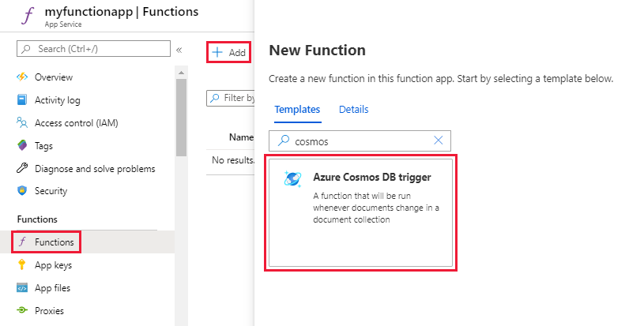Viewport: 644px width, 326px height.
Task: Click the Filter by name field
Action: pyautogui.click(x=233, y=98)
